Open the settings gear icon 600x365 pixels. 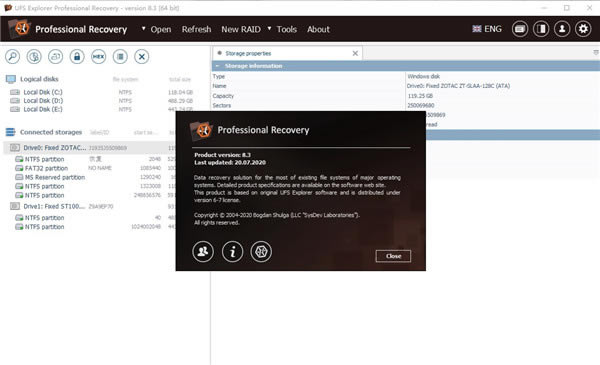click(x=583, y=29)
